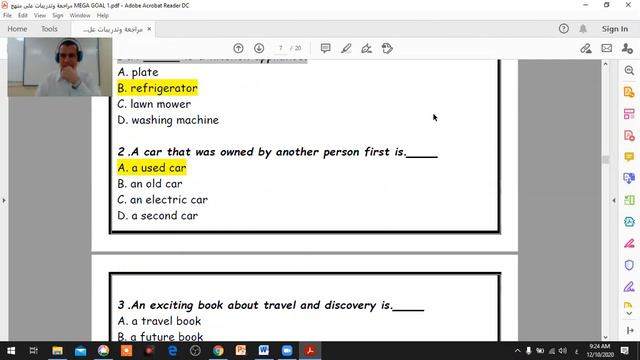Viewport: 640px width, 360px height.
Task: Open notifications bell icon
Action: tap(583, 29)
